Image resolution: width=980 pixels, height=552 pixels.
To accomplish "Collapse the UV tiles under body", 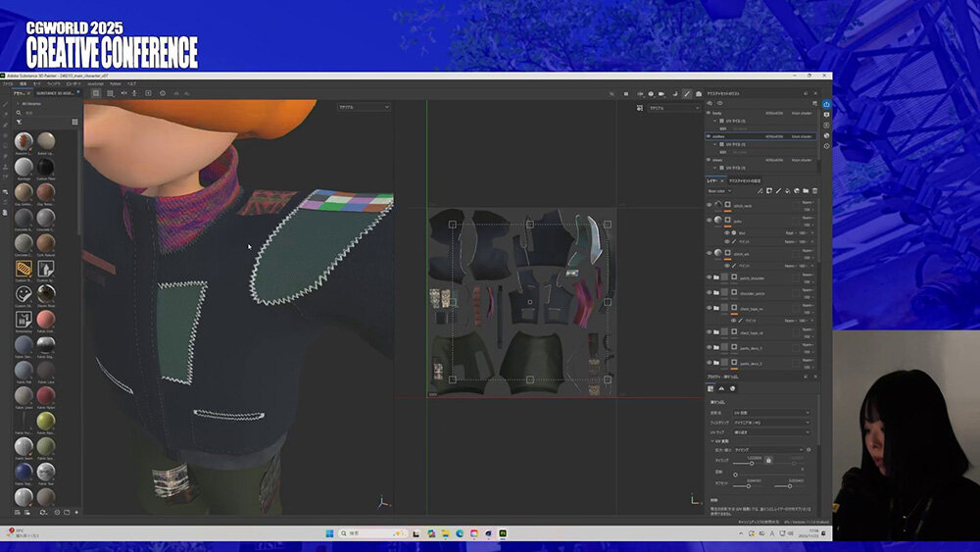I will [x=715, y=121].
